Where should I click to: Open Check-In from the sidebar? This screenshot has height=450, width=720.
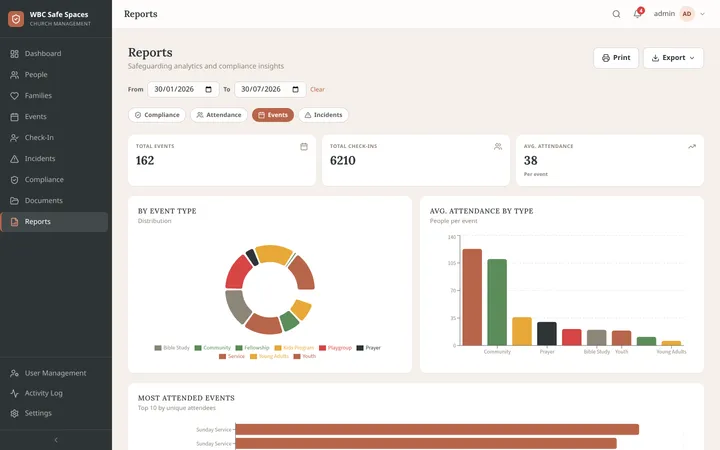pyautogui.click(x=54, y=137)
